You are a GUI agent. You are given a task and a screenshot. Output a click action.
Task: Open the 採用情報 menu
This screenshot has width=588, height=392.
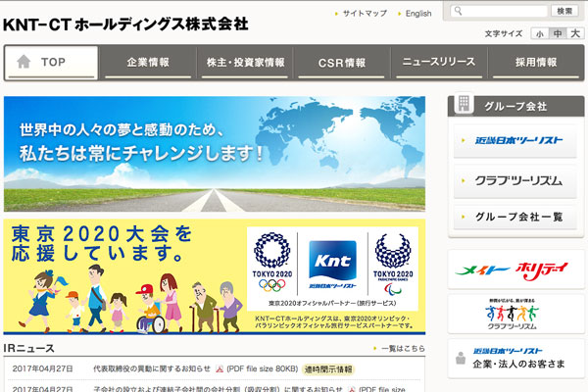coord(536,63)
